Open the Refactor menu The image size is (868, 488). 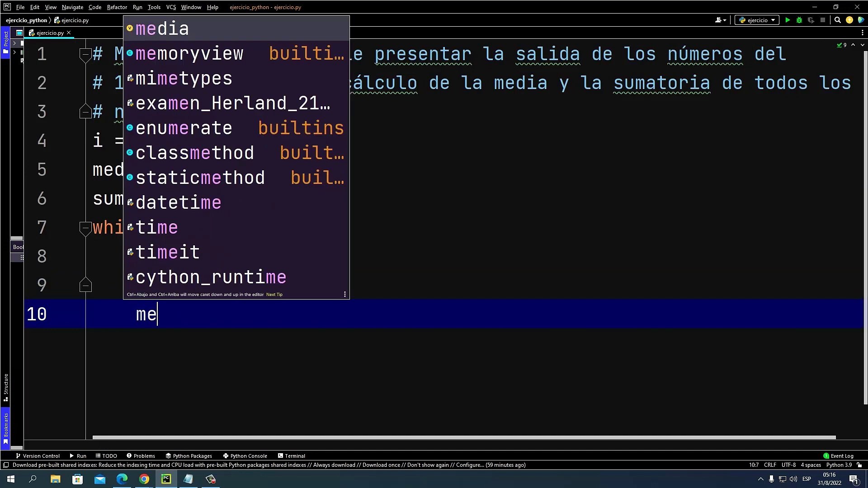pos(117,7)
